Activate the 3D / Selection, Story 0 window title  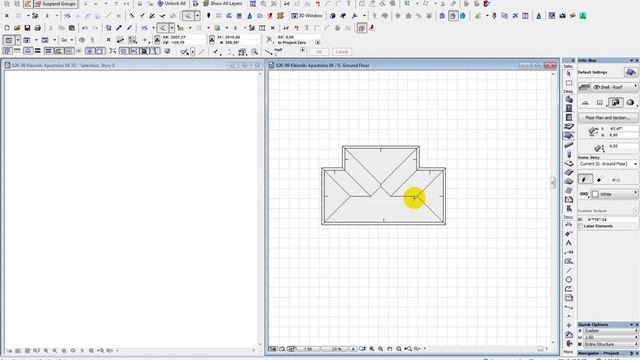point(63,65)
